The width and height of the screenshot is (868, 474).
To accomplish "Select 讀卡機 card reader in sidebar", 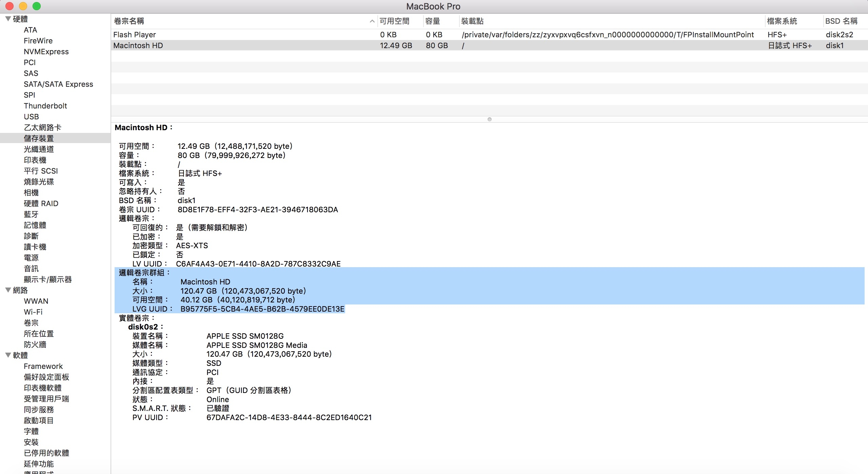I will pos(35,247).
